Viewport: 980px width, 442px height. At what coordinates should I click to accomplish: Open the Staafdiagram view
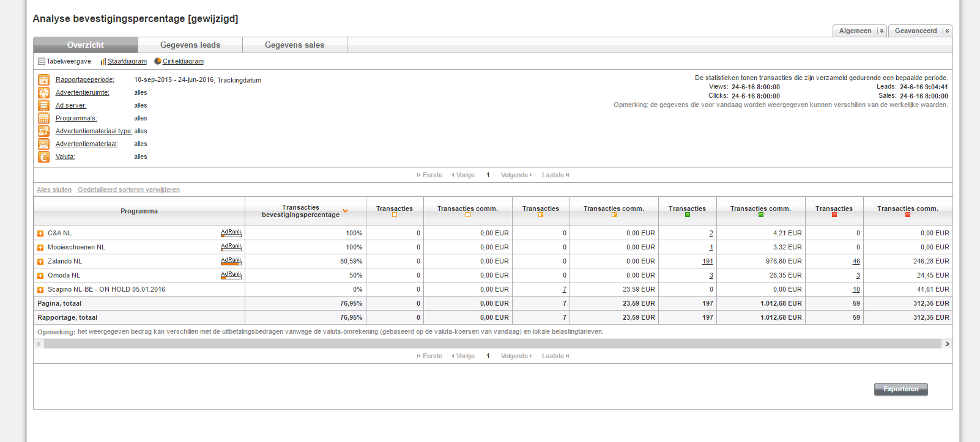127,62
